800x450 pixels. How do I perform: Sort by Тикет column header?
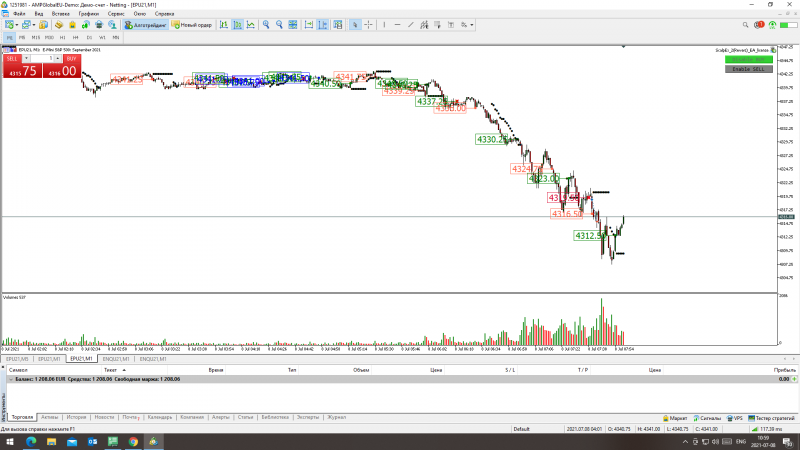110,370
